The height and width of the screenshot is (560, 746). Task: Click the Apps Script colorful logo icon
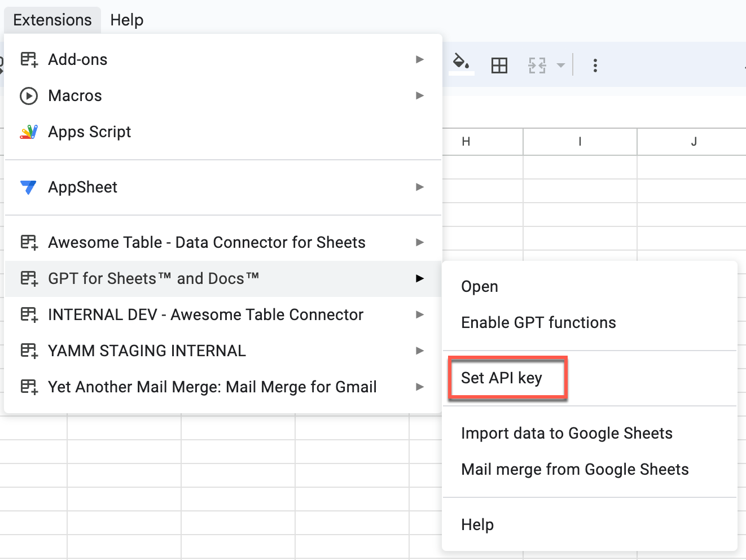click(29, 132)
